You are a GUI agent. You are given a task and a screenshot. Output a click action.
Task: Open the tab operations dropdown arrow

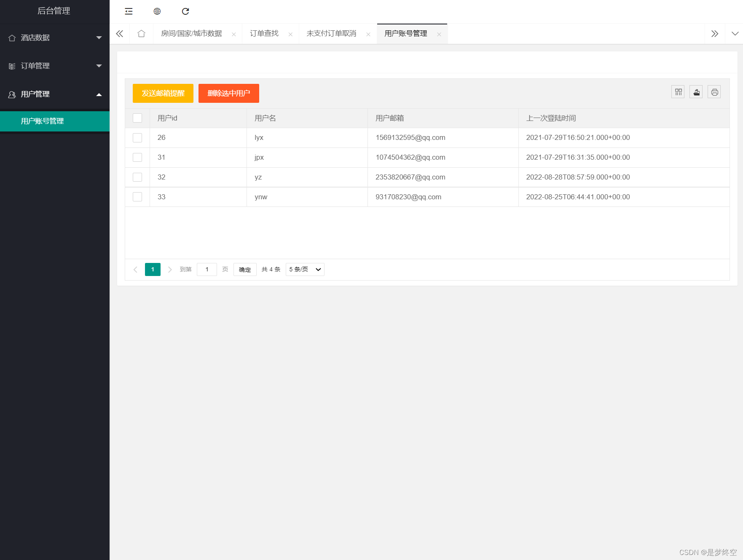[x=735, y=34]
